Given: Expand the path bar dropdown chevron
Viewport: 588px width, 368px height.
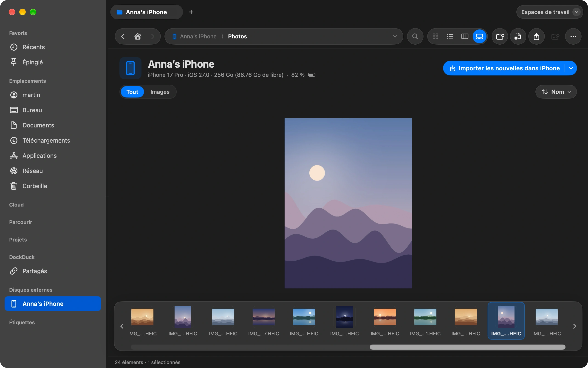Looking at the screenshot, I should [x=395, y=37].
